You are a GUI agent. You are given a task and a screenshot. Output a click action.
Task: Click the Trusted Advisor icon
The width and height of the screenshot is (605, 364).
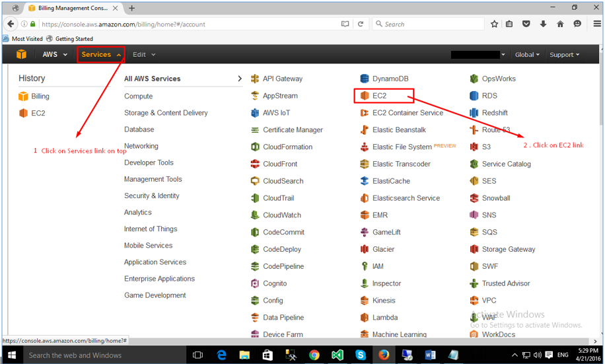click(474, 283)
